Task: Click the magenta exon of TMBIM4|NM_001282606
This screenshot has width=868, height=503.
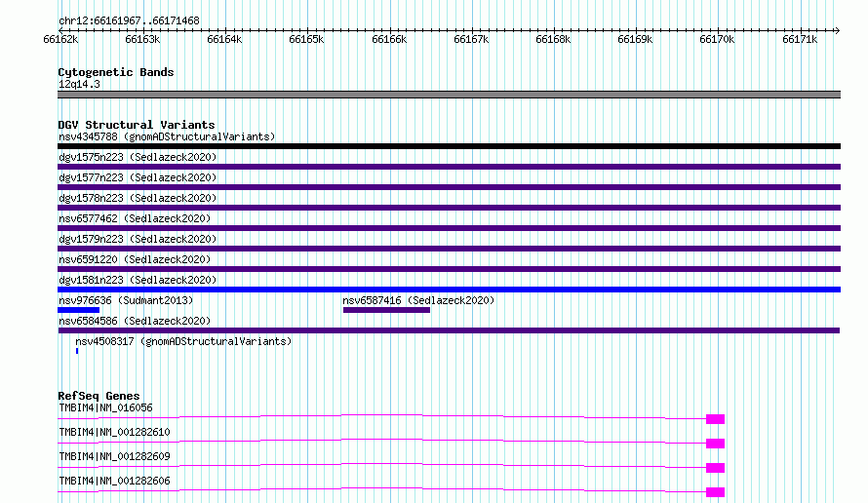Action: pyautogui.click(x=715, y=492)
